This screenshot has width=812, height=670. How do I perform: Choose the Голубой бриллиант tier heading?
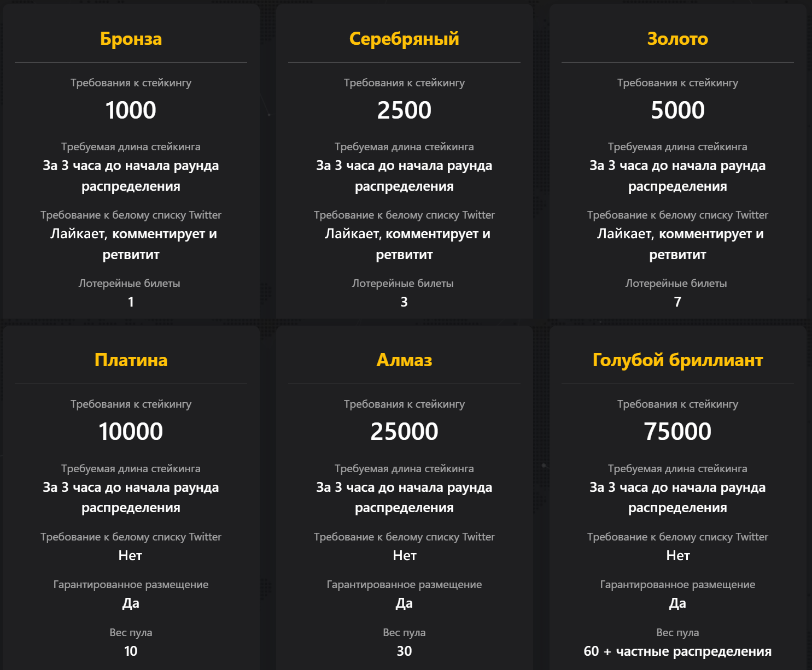point(677,360)
